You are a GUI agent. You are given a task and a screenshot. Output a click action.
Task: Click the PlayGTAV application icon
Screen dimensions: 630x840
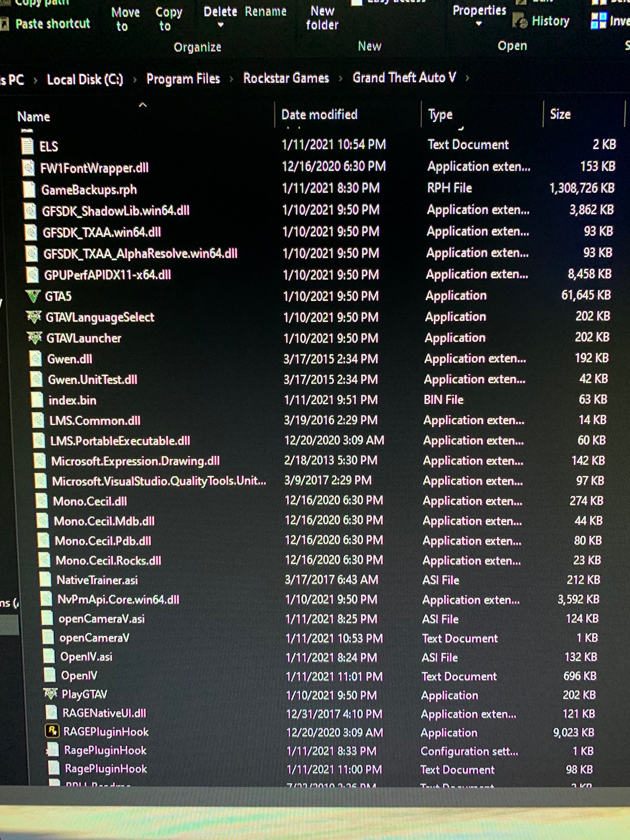tap(50, 694)
